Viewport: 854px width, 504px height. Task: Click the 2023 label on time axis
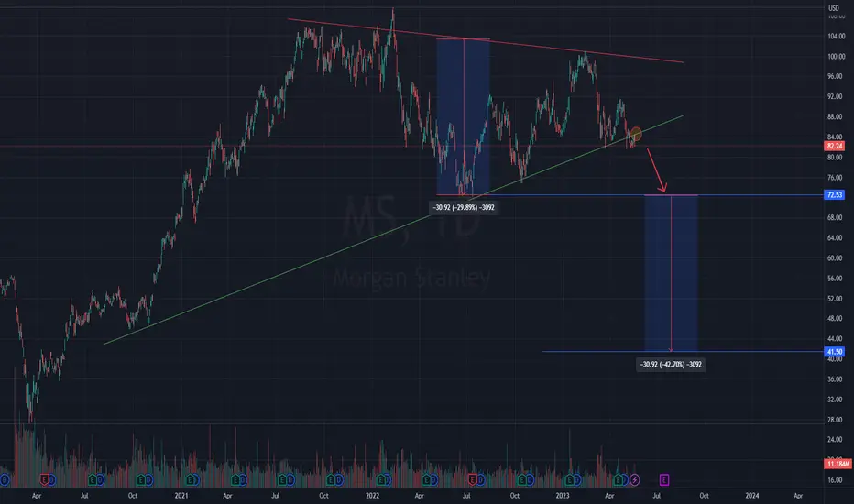562,496
